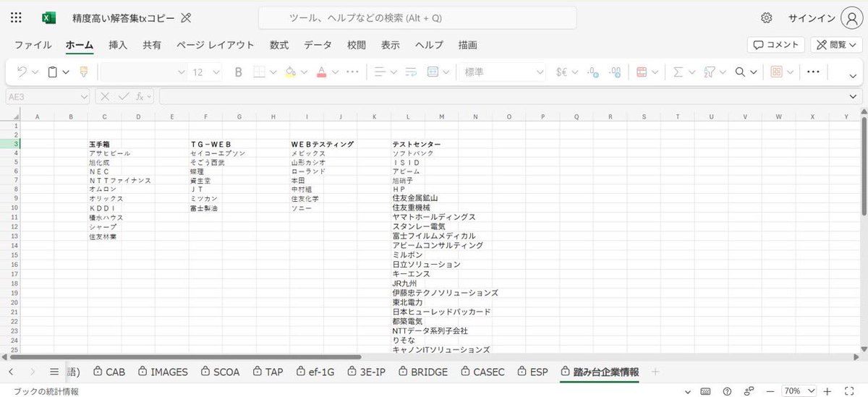
Task: Select the cell 玉手箱
Action: click(x=105, y=144)
